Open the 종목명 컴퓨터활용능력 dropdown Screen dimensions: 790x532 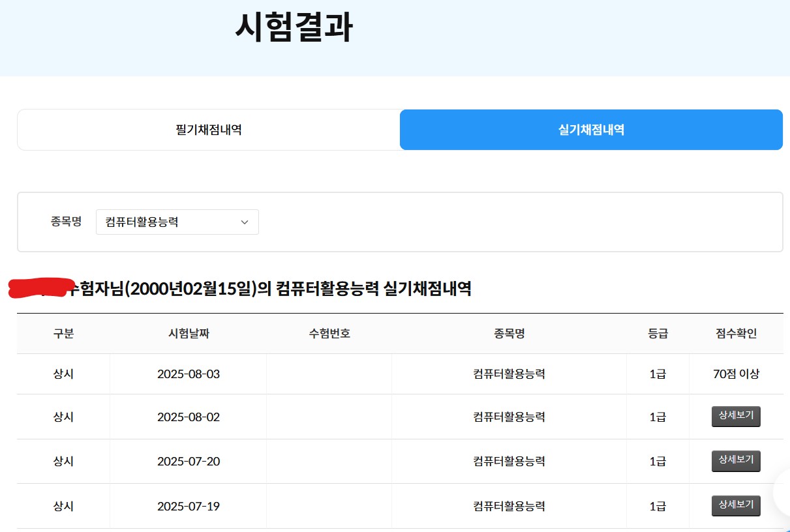pos(177,222)
